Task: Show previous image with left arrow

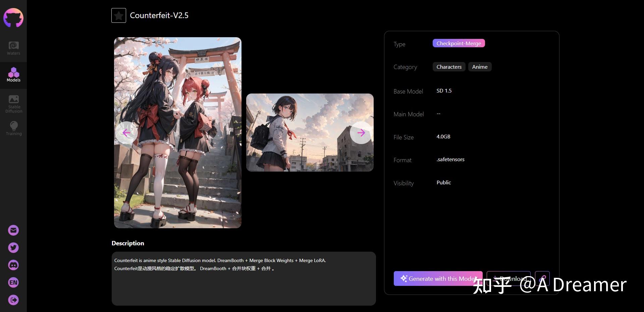Action: coord(126,133)
